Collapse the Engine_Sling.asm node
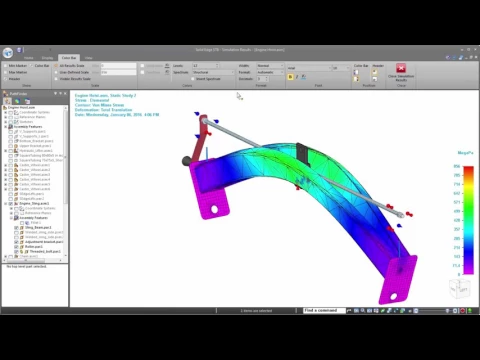 coord(6,204)
